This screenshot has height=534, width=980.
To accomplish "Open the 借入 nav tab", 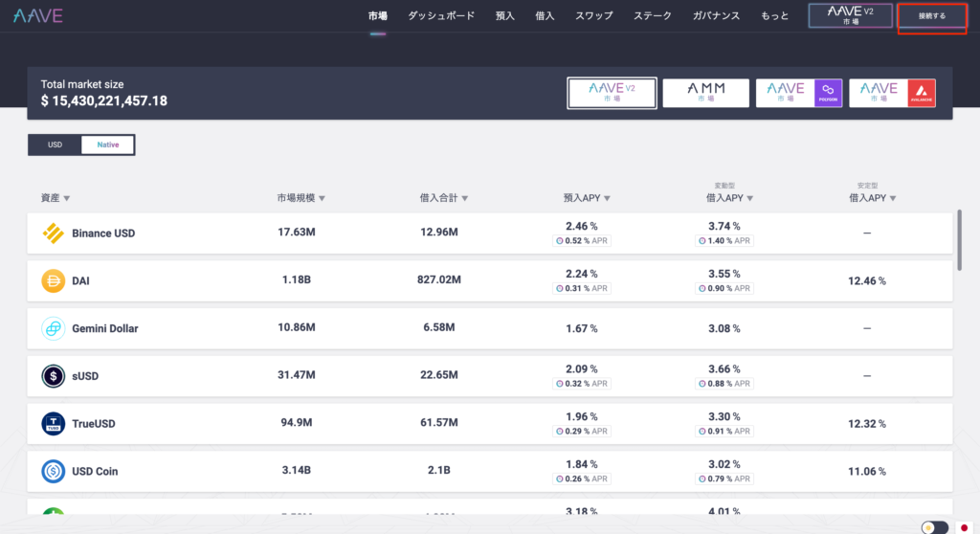I will coord(545,15).
